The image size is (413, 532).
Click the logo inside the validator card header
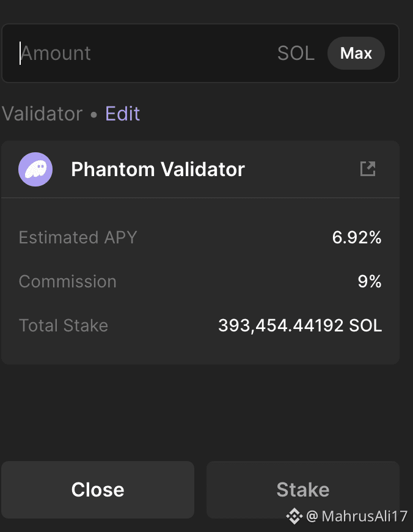pos(35,169)
